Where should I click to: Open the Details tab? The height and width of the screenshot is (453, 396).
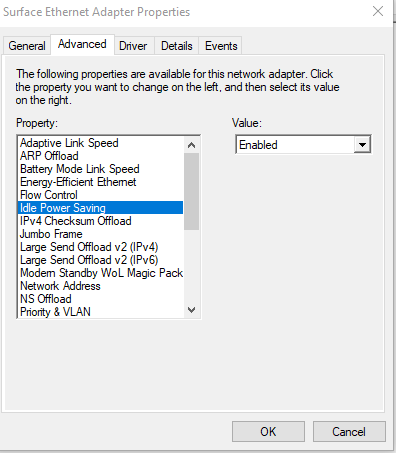coord(177,46)
